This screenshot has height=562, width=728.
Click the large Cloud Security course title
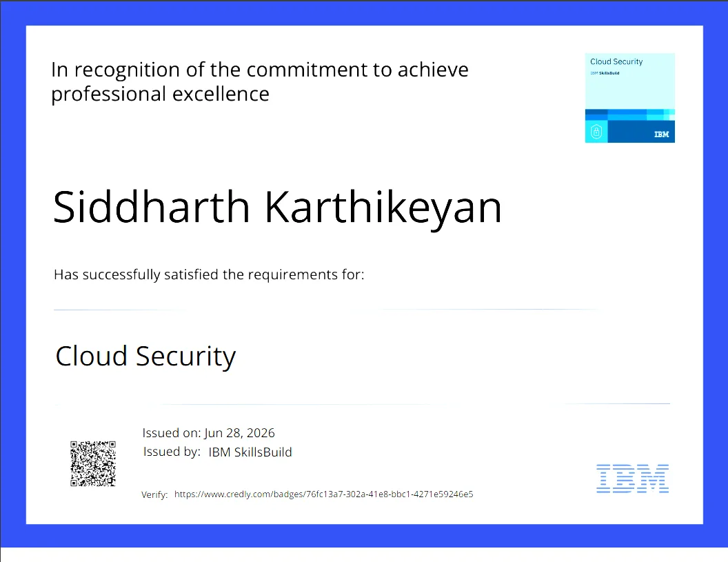(x=145, y=357)
